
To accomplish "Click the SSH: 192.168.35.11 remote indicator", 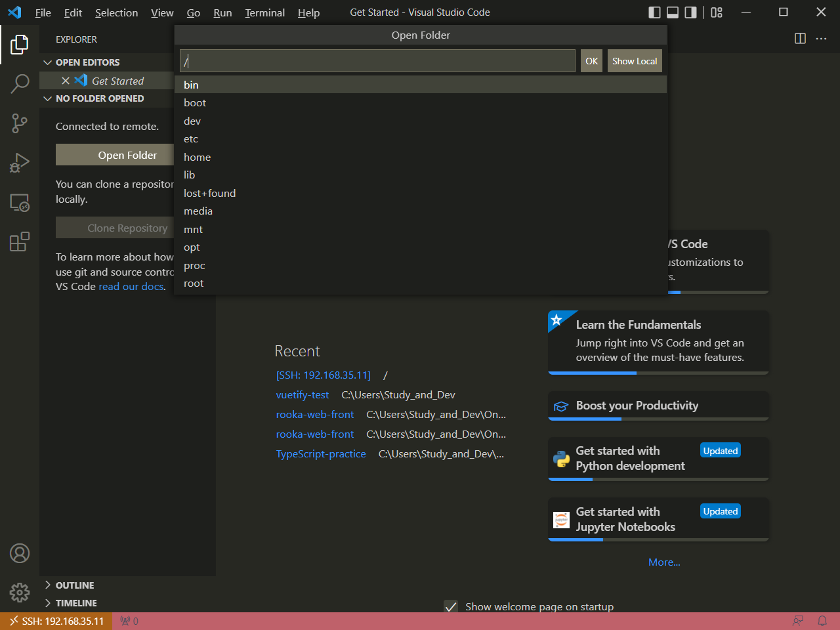I will [x=56, y=621].
